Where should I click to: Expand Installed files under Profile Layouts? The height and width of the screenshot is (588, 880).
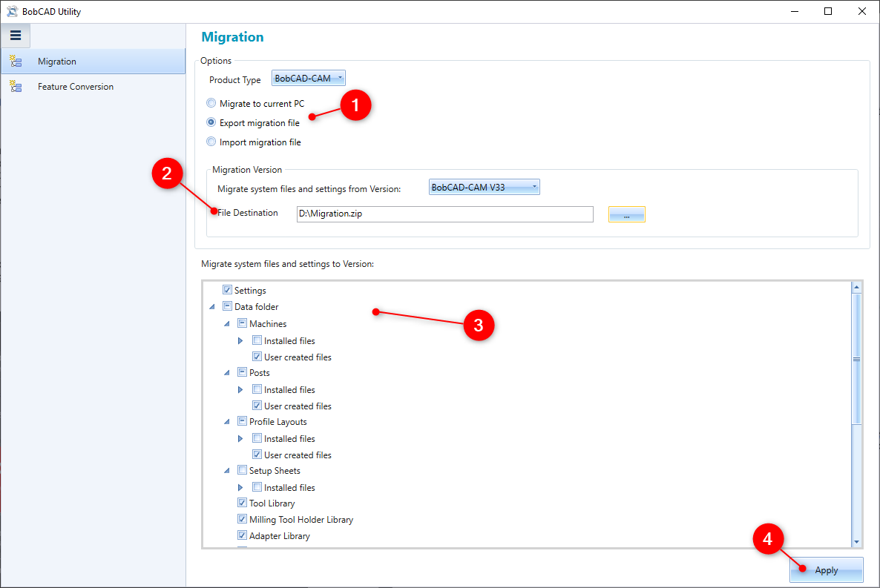240,438
